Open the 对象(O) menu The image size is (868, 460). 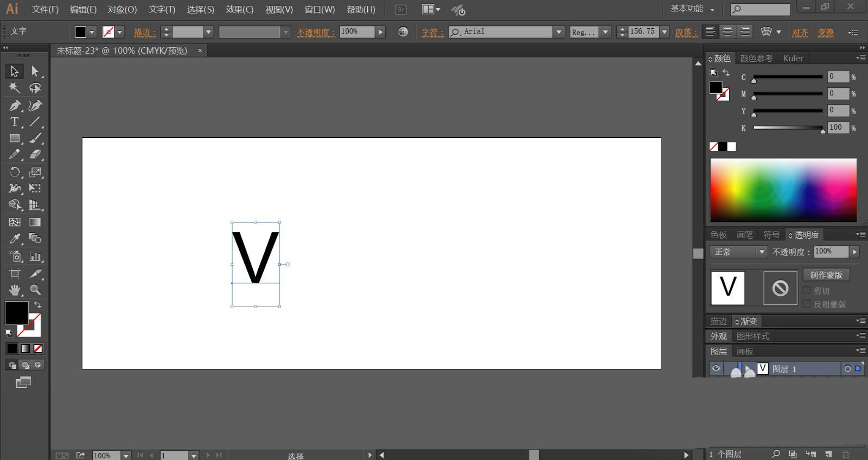pos(122,10)
